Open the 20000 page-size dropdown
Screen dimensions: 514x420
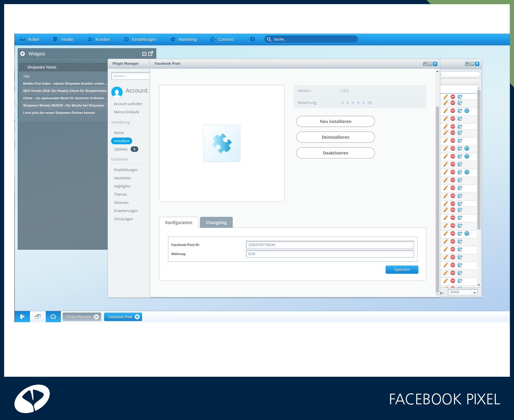point(475,292)
